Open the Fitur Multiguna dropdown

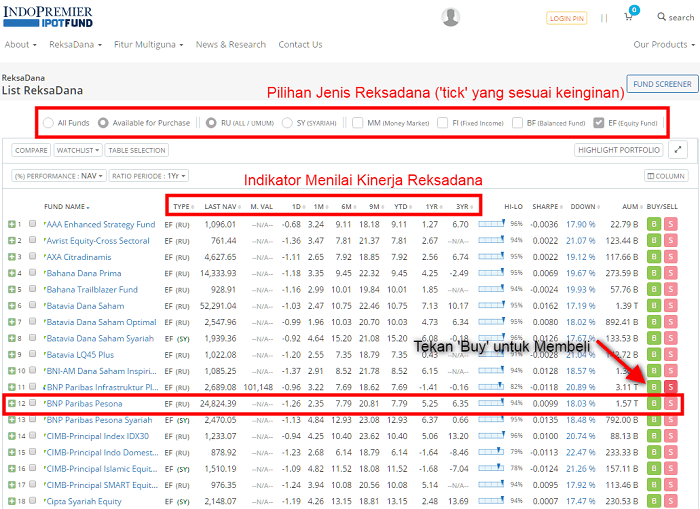tap(149, 45)
